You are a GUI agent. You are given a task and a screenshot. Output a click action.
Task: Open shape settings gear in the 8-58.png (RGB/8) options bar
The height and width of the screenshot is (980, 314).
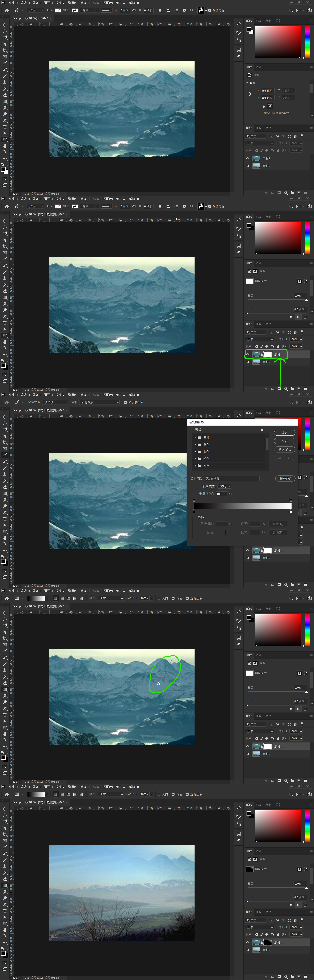click(184, 10)
